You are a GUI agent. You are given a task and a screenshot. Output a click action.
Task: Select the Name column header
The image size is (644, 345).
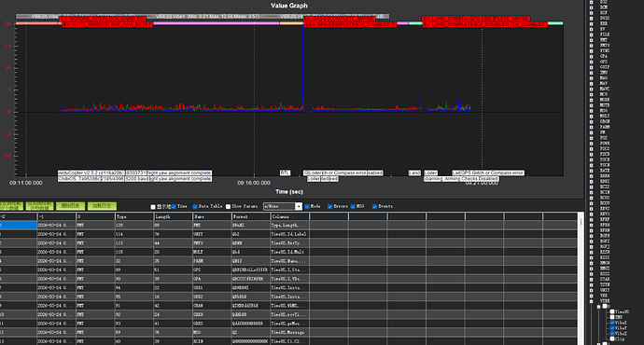[x=212, y=216]
